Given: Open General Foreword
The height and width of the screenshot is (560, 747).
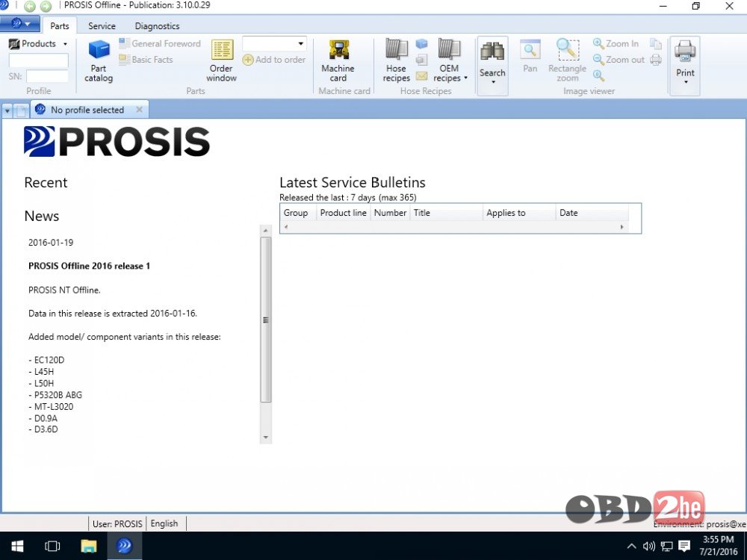Looking at the screenshot, I should pyautogui.click(x=160, y=43).
